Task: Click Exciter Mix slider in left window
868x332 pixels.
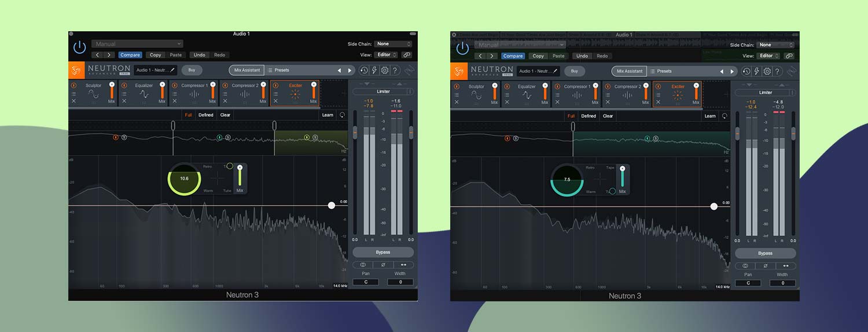Action: [x=314, y=91]
